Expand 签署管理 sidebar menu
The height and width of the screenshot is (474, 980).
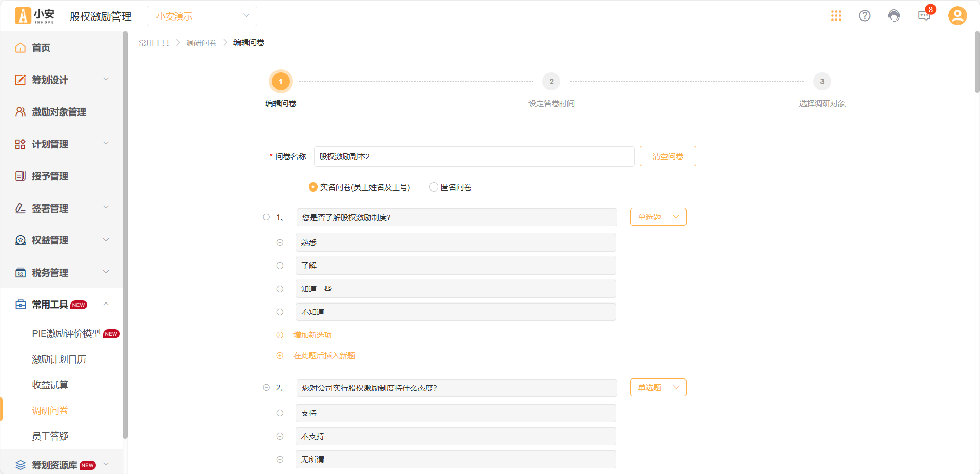(62, 208)
